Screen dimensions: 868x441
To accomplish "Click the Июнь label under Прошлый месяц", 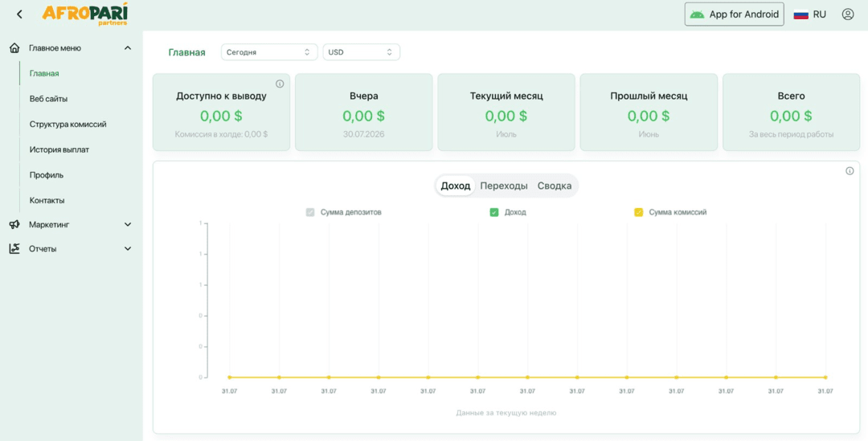I will click(x=649, y=134).
